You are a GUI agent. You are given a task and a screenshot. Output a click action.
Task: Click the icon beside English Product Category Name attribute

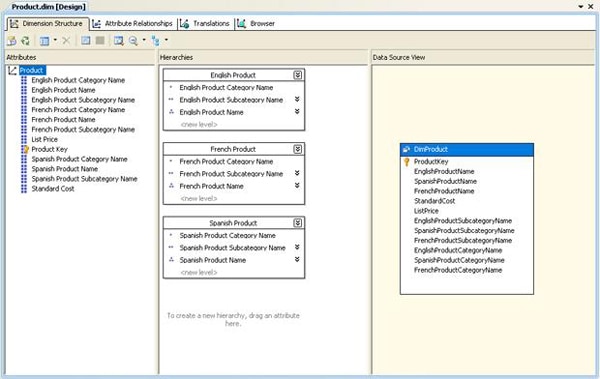[24, 80]
